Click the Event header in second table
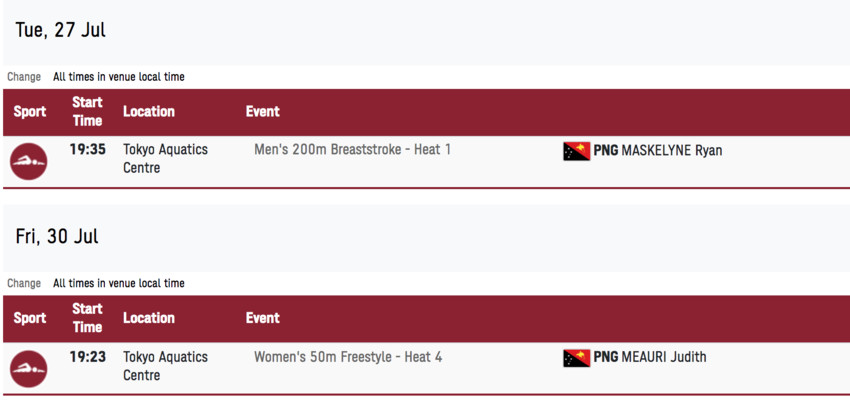The image size is (850, 414). pyautogui.click(x=262, y=318)
